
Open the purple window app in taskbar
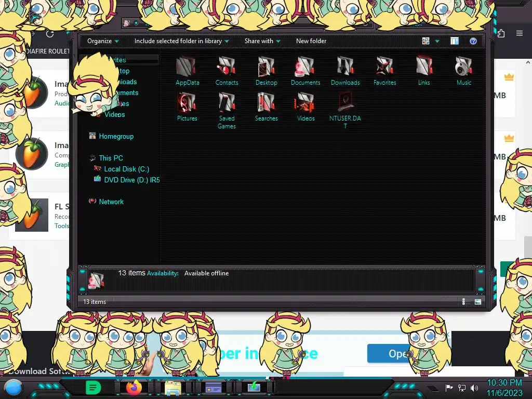(214, 388)
